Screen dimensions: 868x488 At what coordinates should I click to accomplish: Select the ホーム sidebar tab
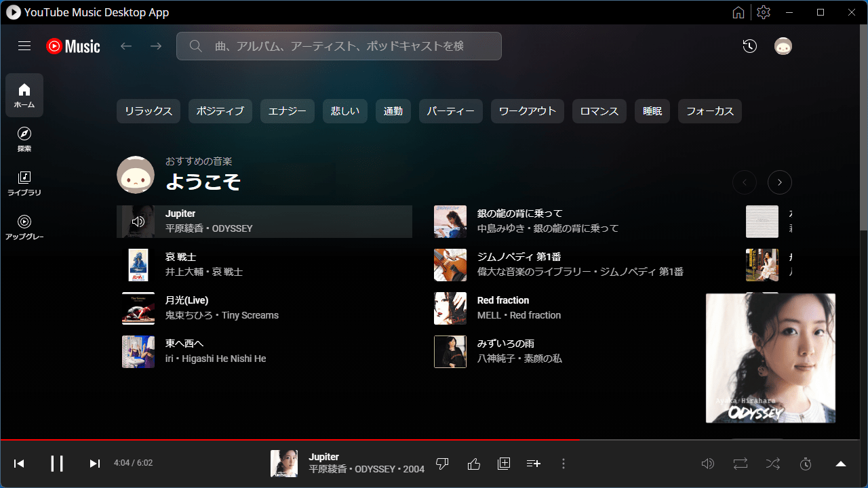coord(24,95)
